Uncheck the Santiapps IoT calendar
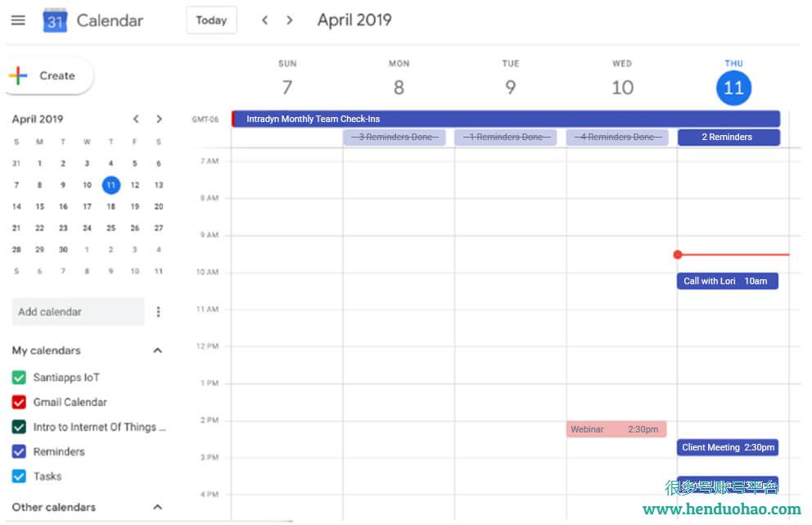The width and height of the screenshot is (812, 525). (x=19, y=378)
